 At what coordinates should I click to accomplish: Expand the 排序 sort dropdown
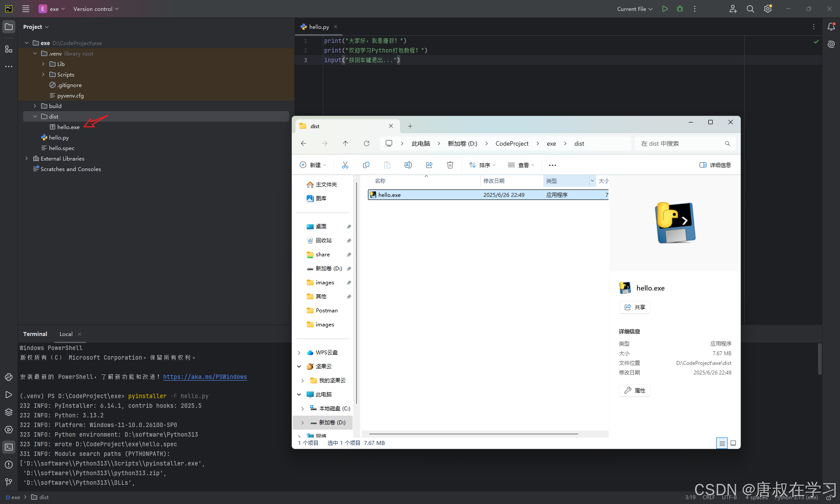pos(482,165)
